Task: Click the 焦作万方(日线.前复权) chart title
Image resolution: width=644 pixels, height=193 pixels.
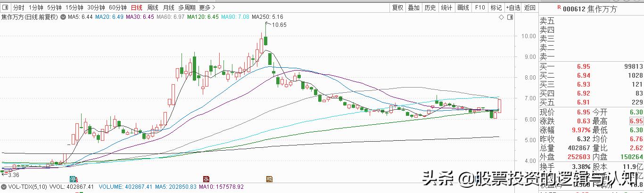Action: click(29, 17)
